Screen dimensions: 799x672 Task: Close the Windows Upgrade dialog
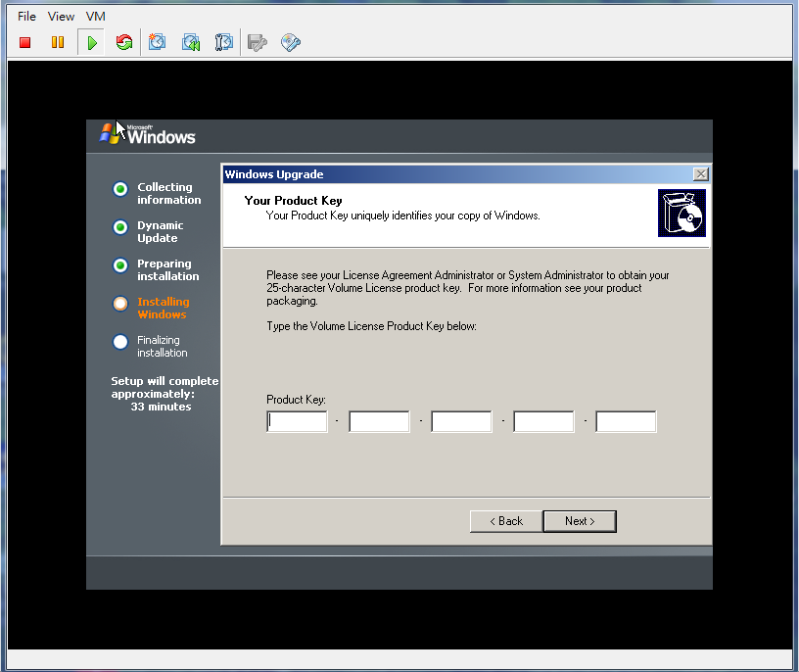click(x=700, y=173)
